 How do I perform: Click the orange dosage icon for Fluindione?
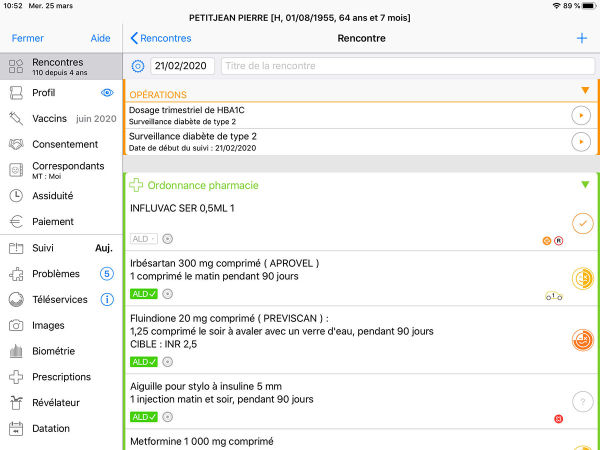581,340
